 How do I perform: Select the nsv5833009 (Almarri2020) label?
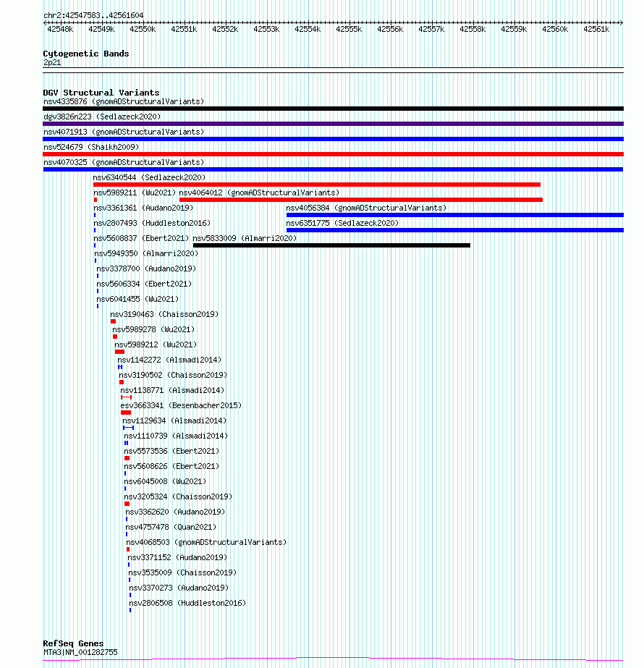(245, 238)
